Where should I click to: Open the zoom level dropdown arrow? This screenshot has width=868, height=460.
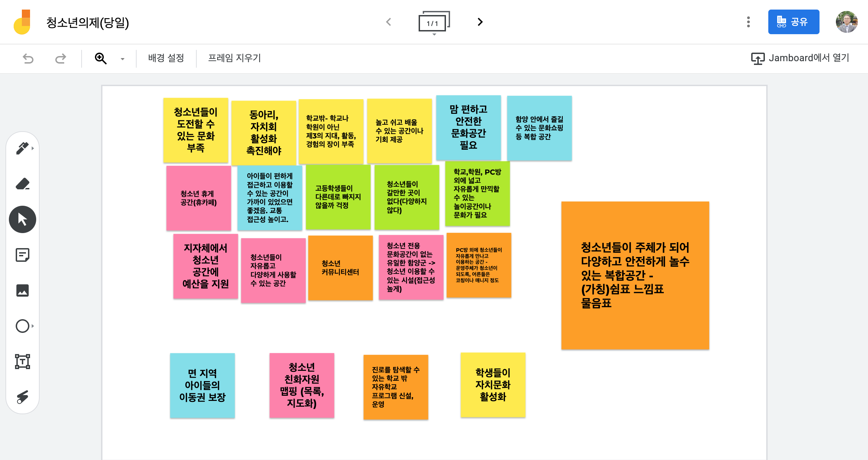[x=123, y=59]
